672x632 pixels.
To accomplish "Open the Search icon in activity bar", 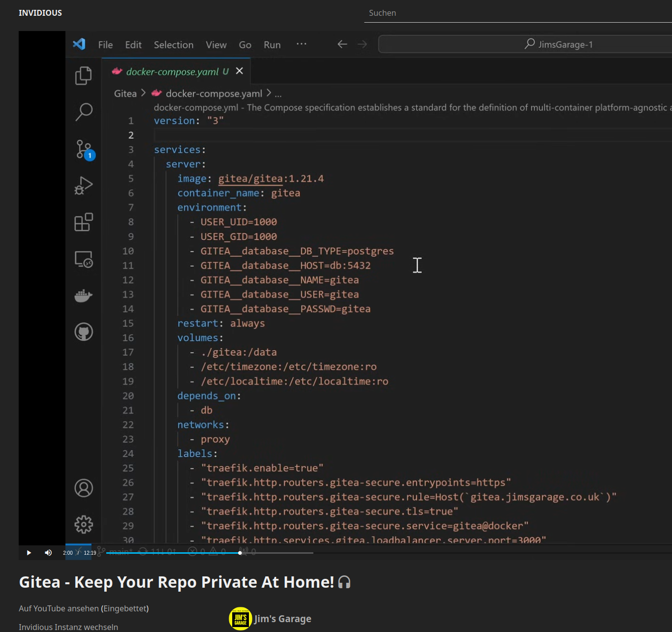I will [x=84, y=112].
